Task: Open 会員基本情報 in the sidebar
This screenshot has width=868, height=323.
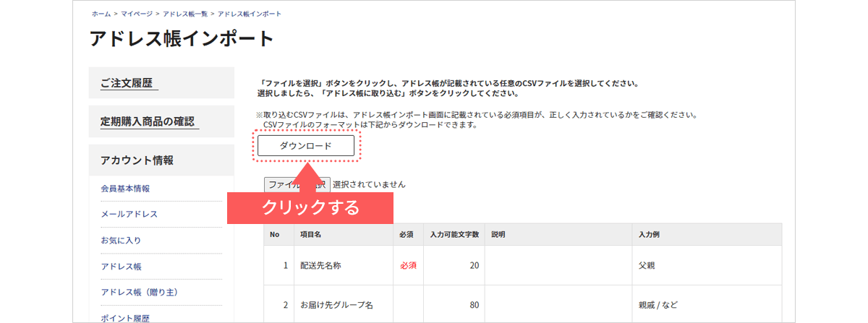Action: pos(125,189)
